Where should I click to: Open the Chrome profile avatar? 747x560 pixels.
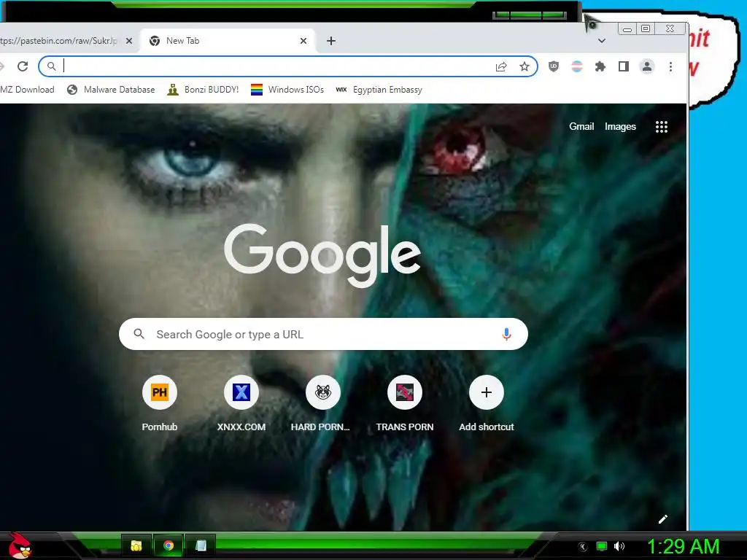647,66
